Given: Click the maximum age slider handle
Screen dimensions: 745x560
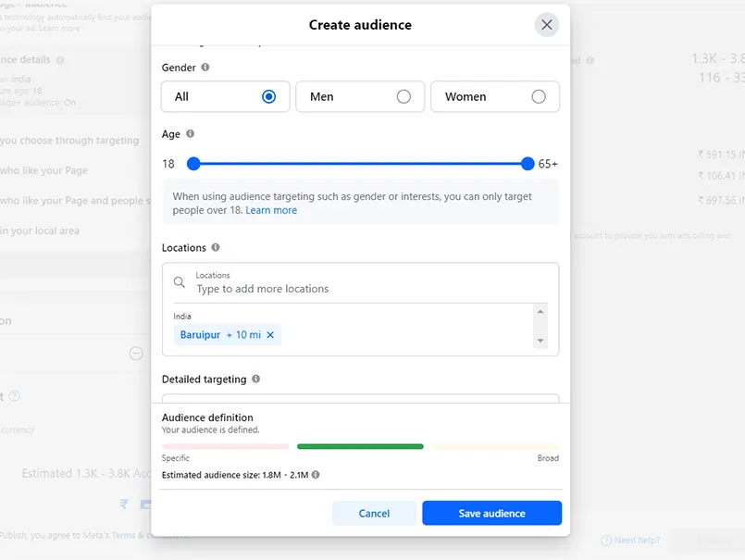Looking at the screenshot, I should click(528, 164).
